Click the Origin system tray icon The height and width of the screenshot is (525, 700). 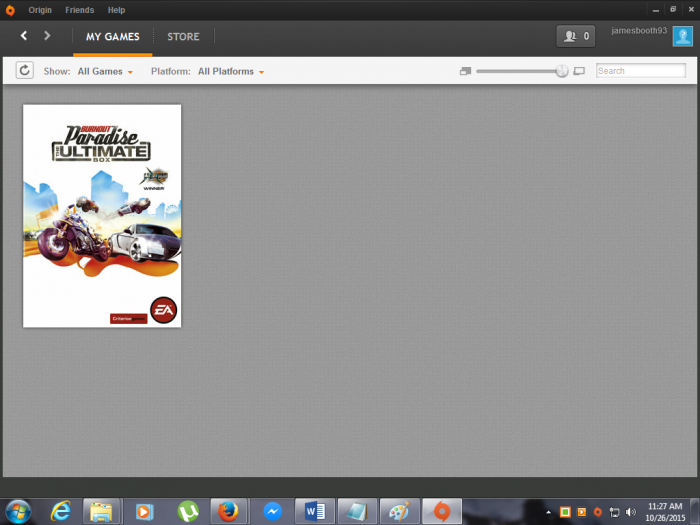click(598, 512)
